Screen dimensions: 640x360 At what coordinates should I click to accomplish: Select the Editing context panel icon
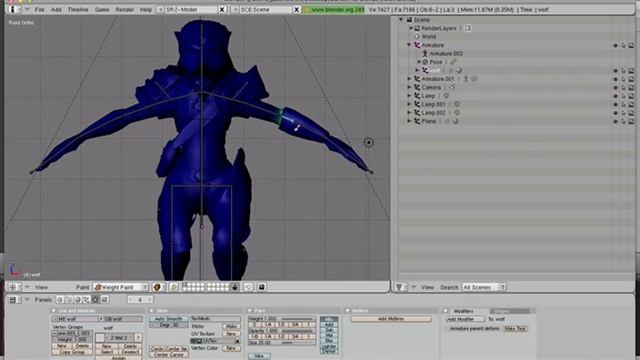pos(96,300)
